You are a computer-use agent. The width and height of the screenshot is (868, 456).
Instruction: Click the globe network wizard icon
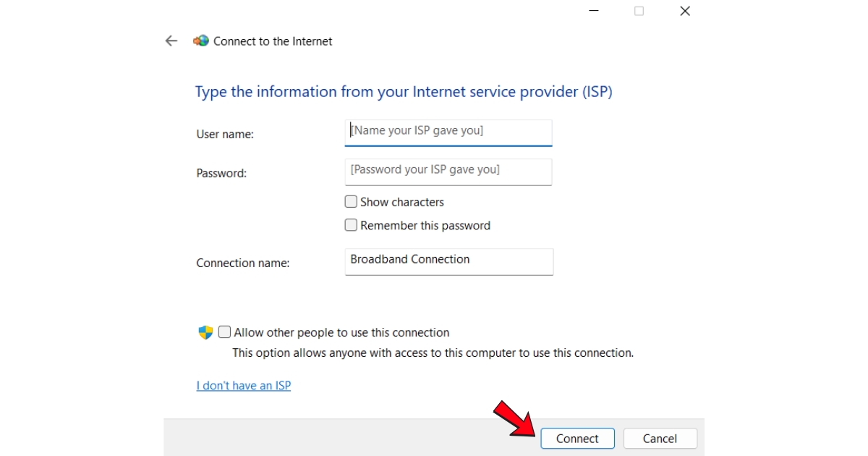[201, 41]
